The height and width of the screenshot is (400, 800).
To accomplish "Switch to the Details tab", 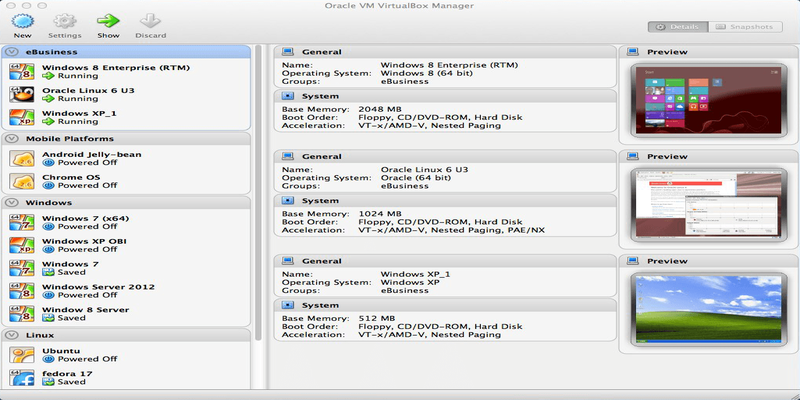I will [x=679, y=26].
